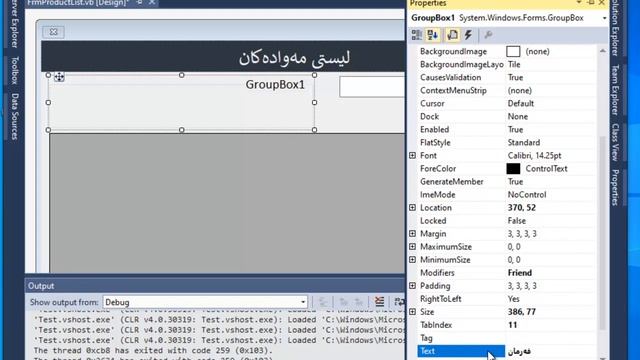Select the Locked property row
This screenshot has width=640, height=360.
pos(506,221)
